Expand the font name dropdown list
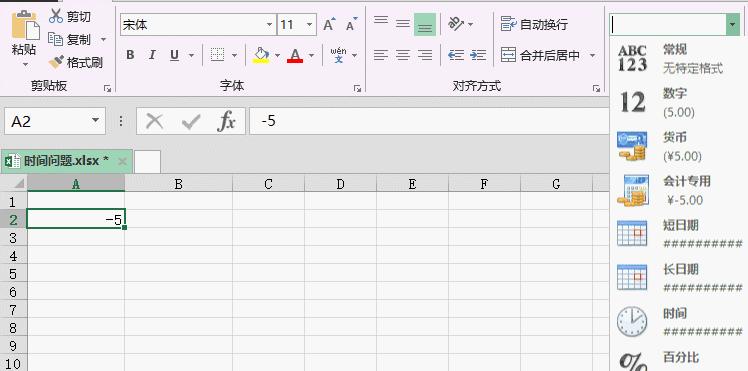This screenshot has width=748, height=371. click(270, 25)
